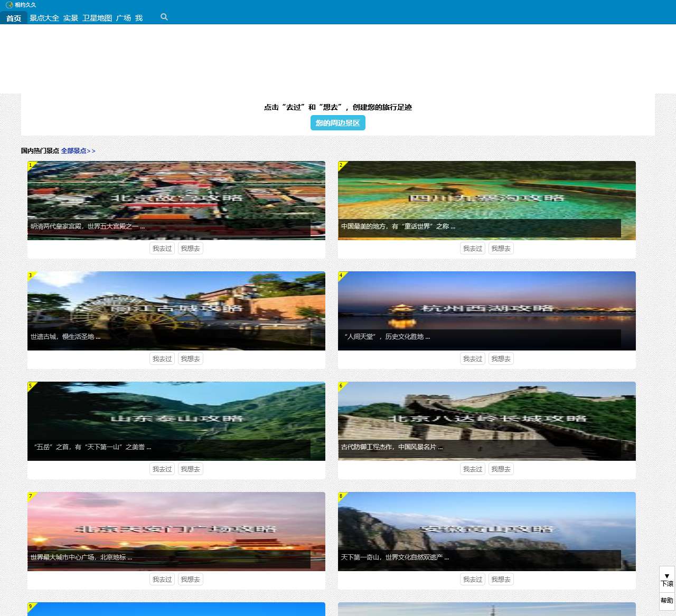This screenshot has width=676, height=616.
Task: Click caption 世遗古城，慢生活圣地
Action: [65, 337]
